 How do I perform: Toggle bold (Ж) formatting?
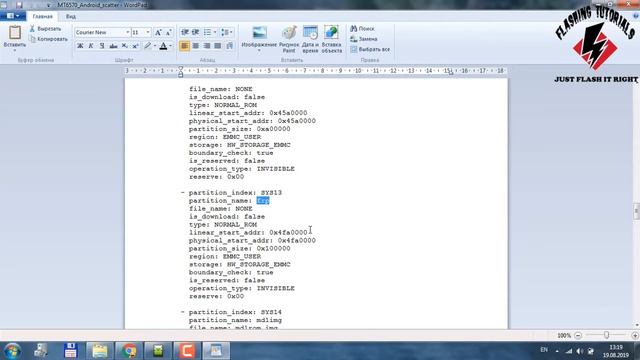click(80, 46)
